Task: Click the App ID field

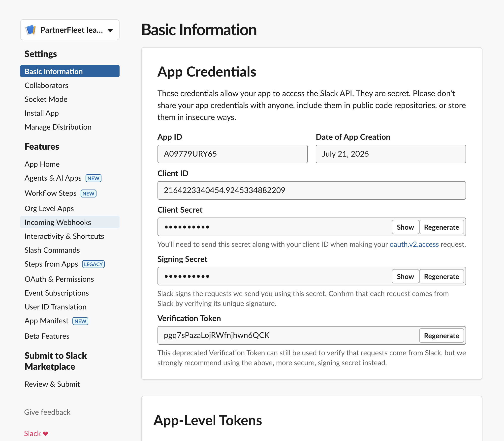Action: click(232, 154)
